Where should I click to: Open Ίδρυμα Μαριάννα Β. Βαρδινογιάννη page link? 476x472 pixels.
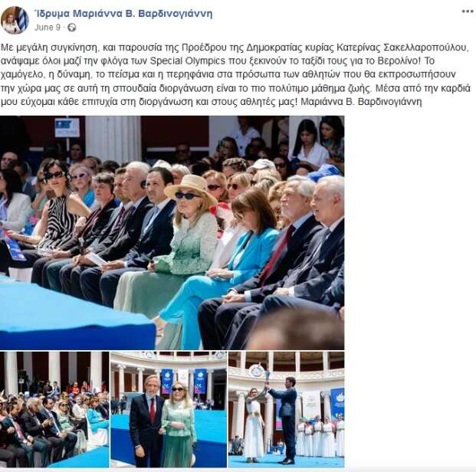tap(123, 14)
